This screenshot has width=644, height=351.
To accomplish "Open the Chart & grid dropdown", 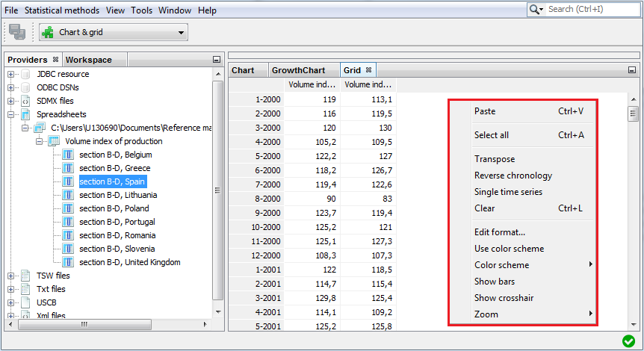I will point(114,32).
